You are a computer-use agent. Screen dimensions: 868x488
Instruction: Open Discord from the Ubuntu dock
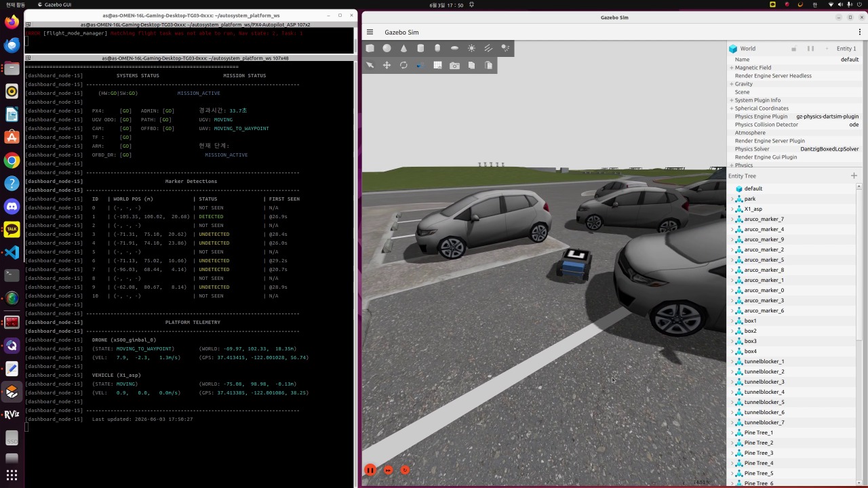click(x=12, y=206)
